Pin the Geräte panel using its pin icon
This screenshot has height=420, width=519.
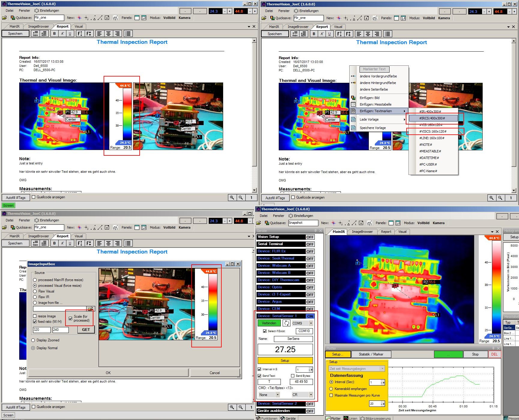[315, 231]
